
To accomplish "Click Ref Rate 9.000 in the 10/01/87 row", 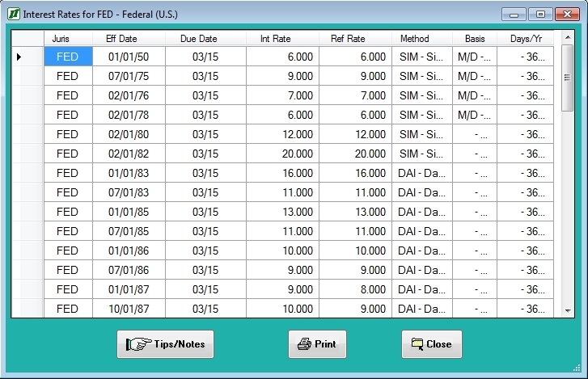I will (x=356, y=309).
